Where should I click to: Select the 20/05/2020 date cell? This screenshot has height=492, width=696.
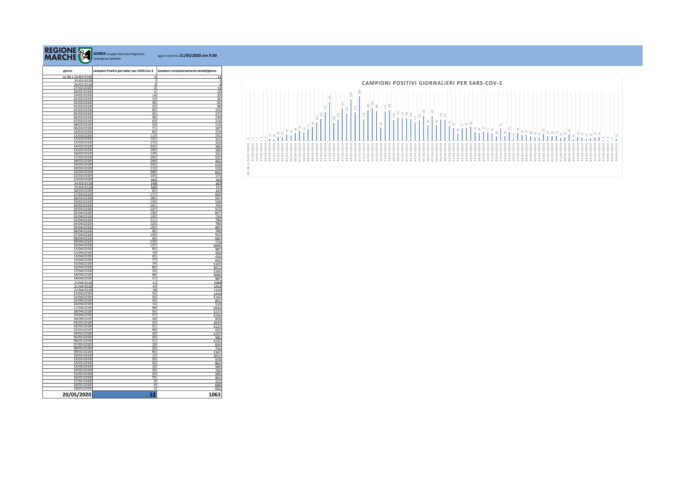67,394
